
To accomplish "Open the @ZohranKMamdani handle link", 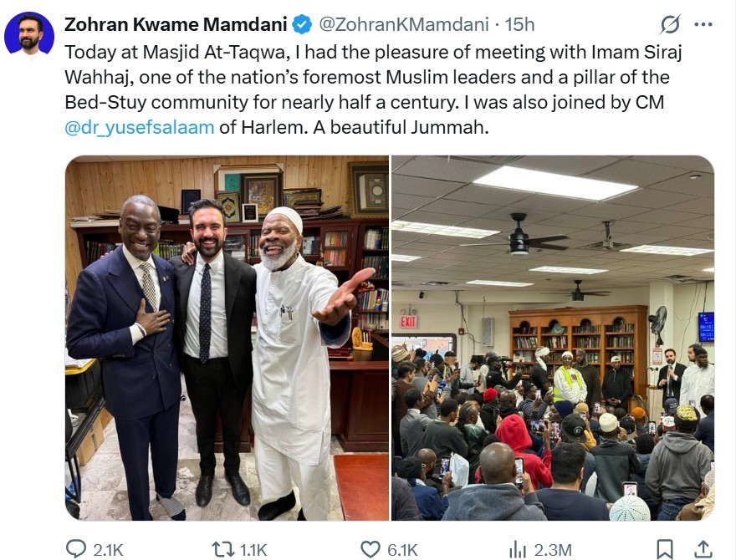I will coord(404,24).
